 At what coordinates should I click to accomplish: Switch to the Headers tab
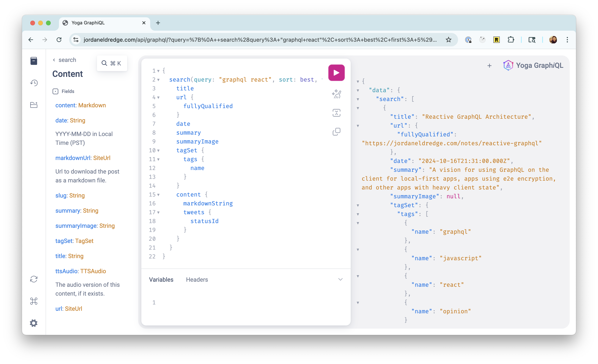[197, 279]
